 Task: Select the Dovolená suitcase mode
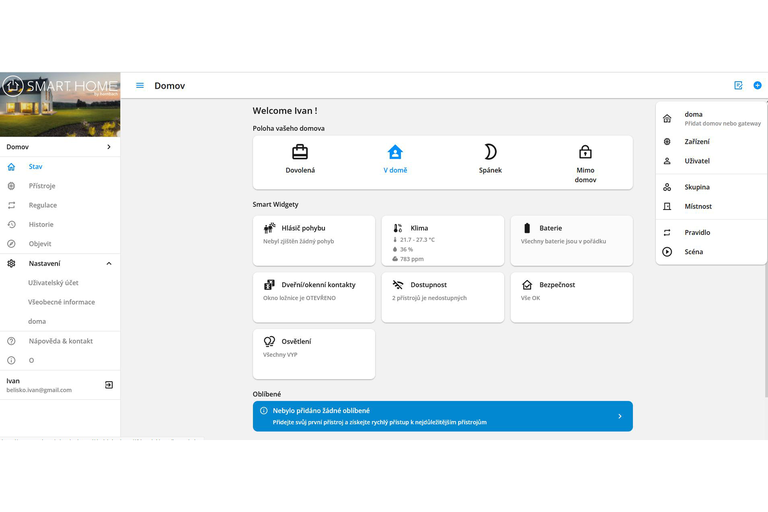[x=299, y=160]
